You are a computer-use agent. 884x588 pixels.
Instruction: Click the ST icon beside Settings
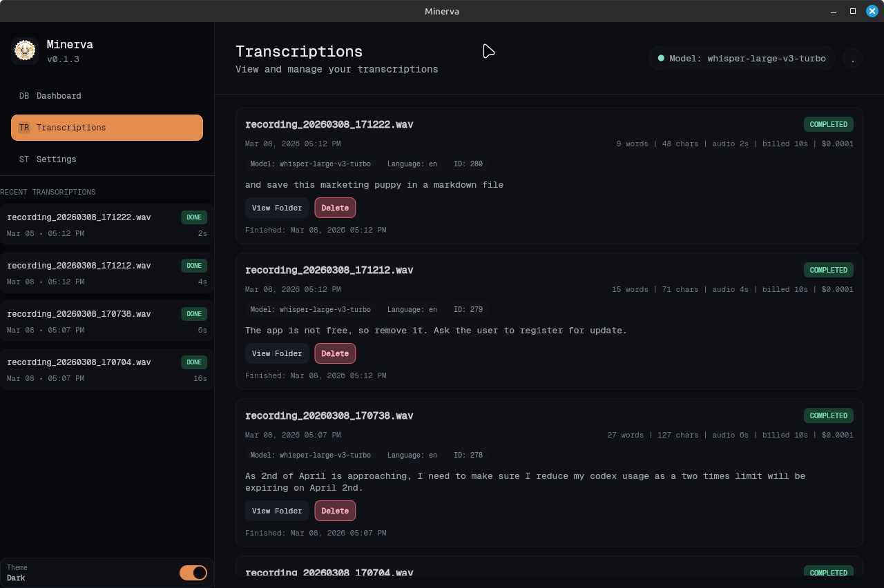[23, 159]
